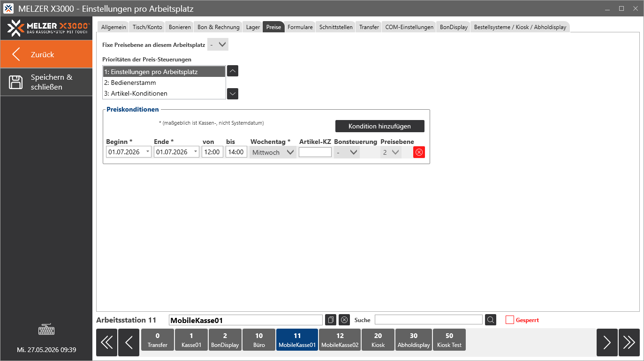Open the Formulare tab

(x=300, y=27)
